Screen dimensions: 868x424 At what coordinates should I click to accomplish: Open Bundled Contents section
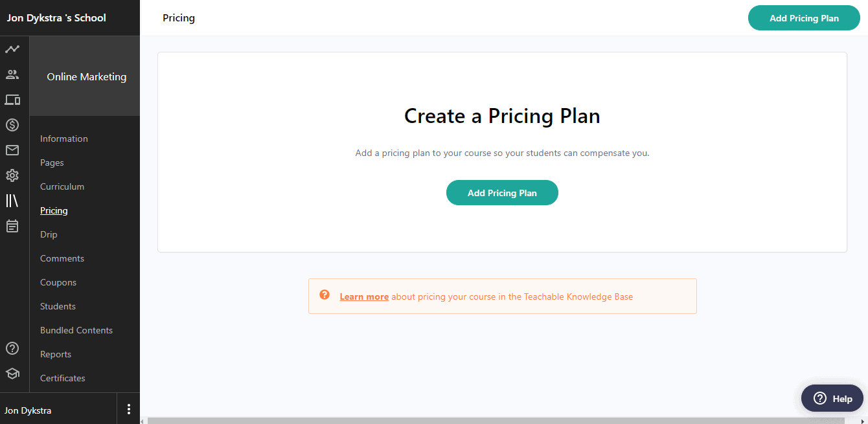pos(76,330)
